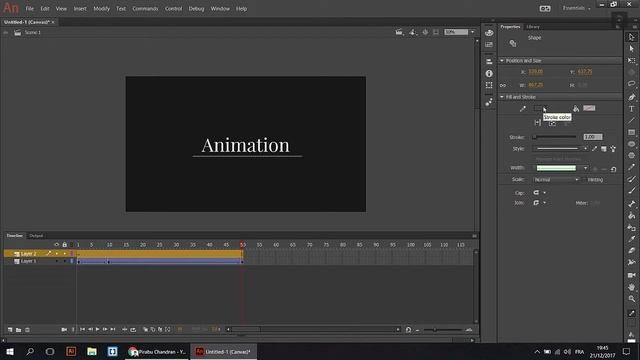Select the Rectangle tool
Viewport: 640px width, 360px height.
click(x=631, y=132)
